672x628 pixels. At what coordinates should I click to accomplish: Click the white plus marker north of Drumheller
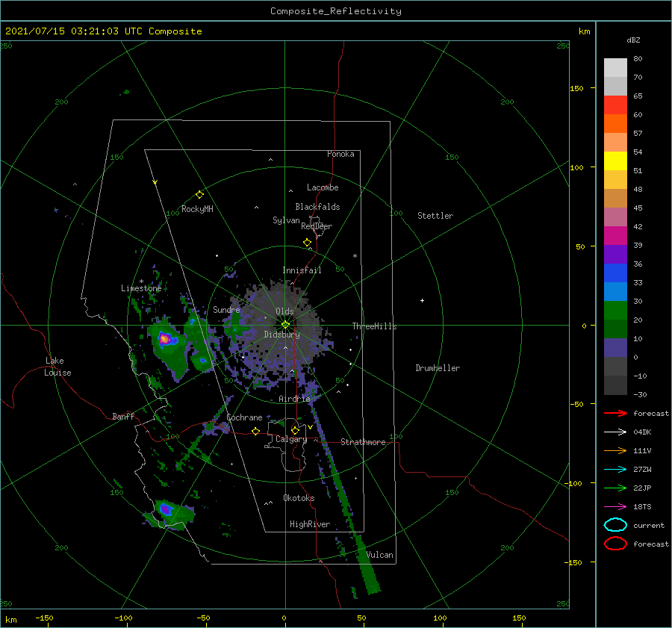[422, 300]
